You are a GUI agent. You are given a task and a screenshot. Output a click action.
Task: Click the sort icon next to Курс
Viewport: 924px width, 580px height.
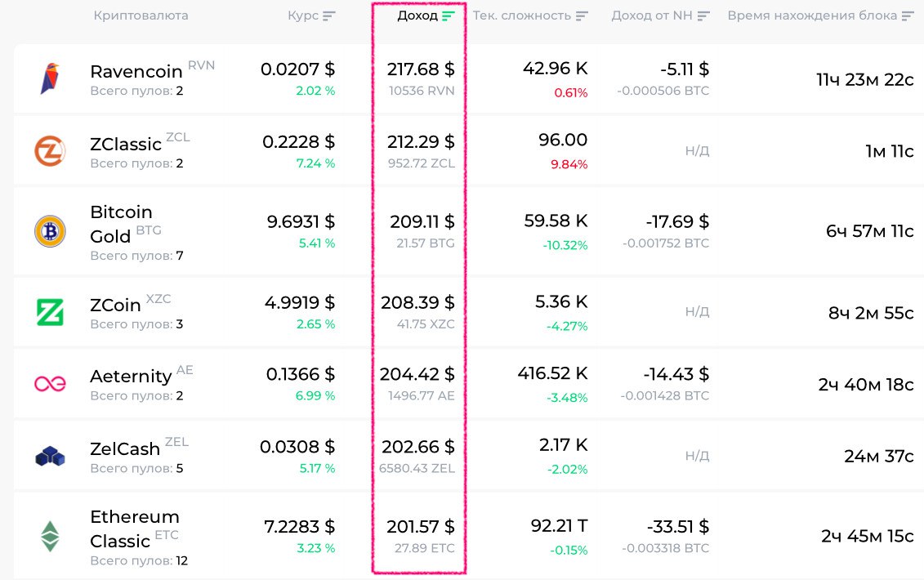point(329,16)
